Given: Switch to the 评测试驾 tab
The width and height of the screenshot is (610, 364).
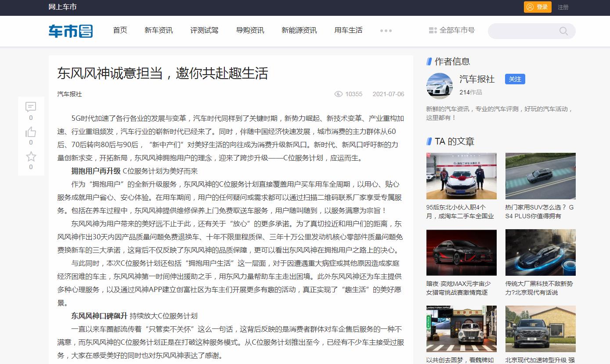Looking at the screenshot, I should click(x=204, y=30).
